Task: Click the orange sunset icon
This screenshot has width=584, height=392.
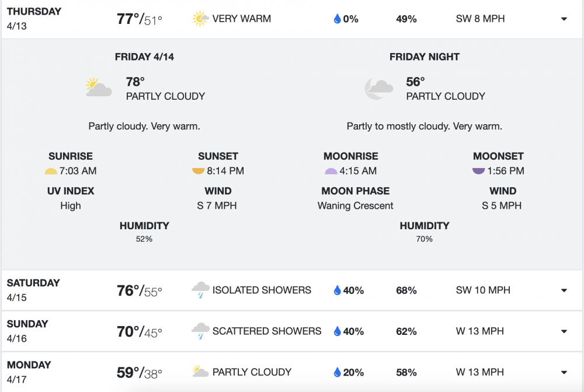Action: coord(199,171)
